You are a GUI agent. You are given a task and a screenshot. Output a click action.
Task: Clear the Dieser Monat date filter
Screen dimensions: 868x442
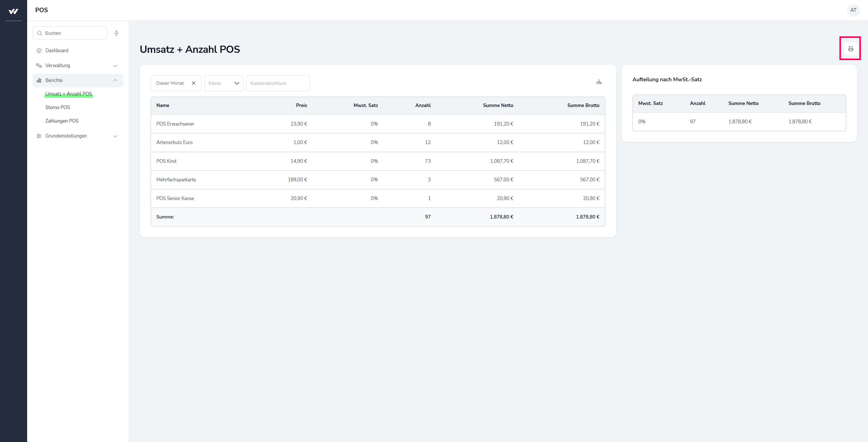193,83
